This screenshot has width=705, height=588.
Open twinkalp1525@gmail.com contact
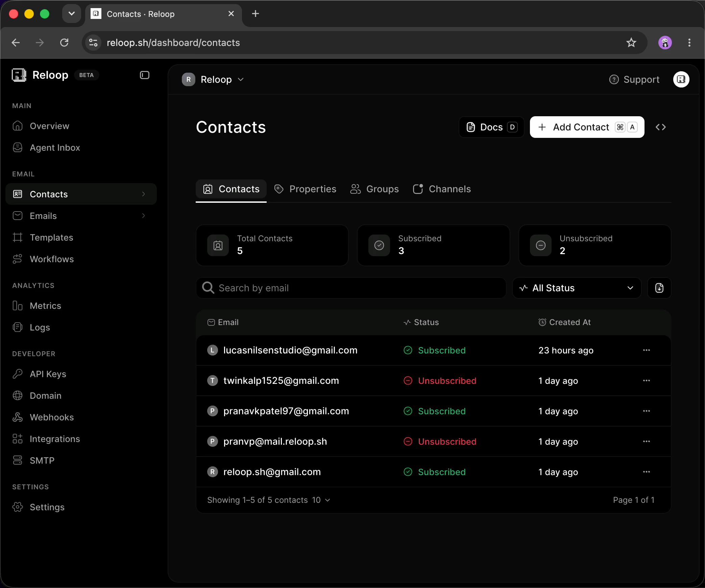pos(281,381)
